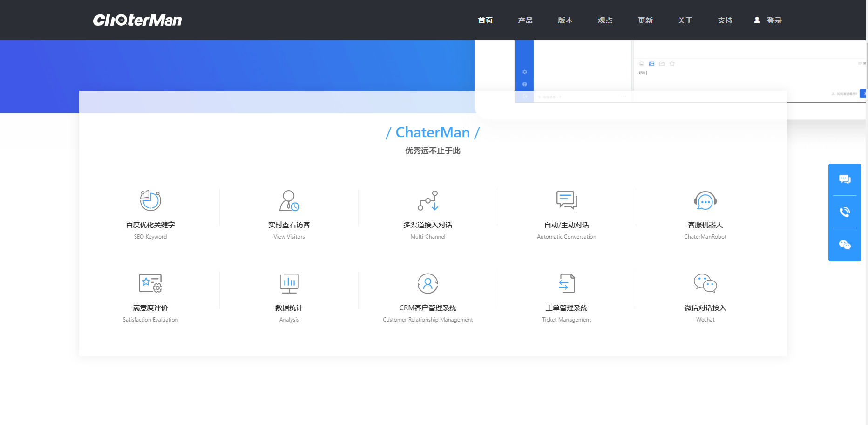
Task: Select the 客服机器人 title
Action: (x=705, y=225)
